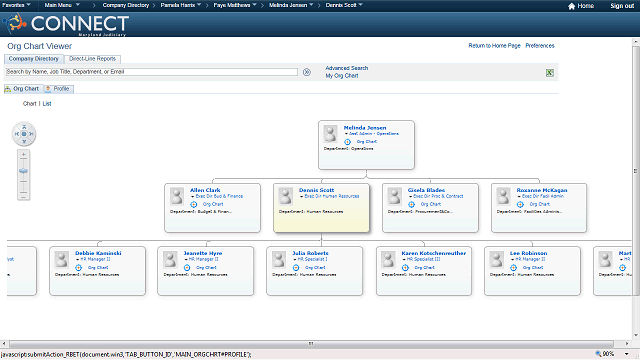Click Company Directory in the breadcrumb
The width and height of the screenshot is (640, 360).
(126, 5)
